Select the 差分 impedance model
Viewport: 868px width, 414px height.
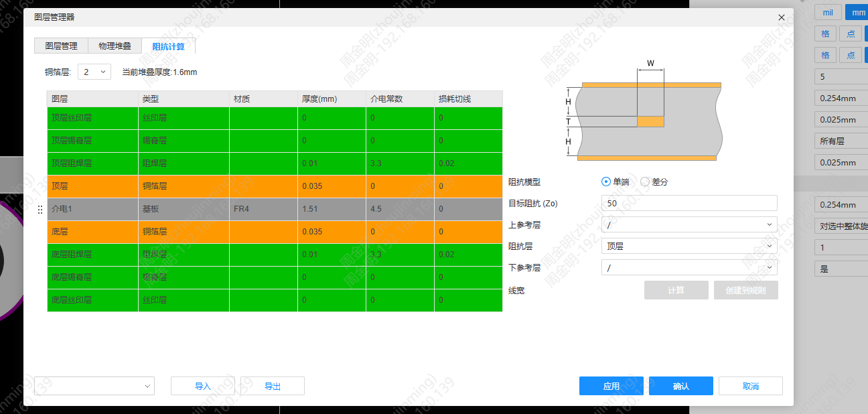654,182
